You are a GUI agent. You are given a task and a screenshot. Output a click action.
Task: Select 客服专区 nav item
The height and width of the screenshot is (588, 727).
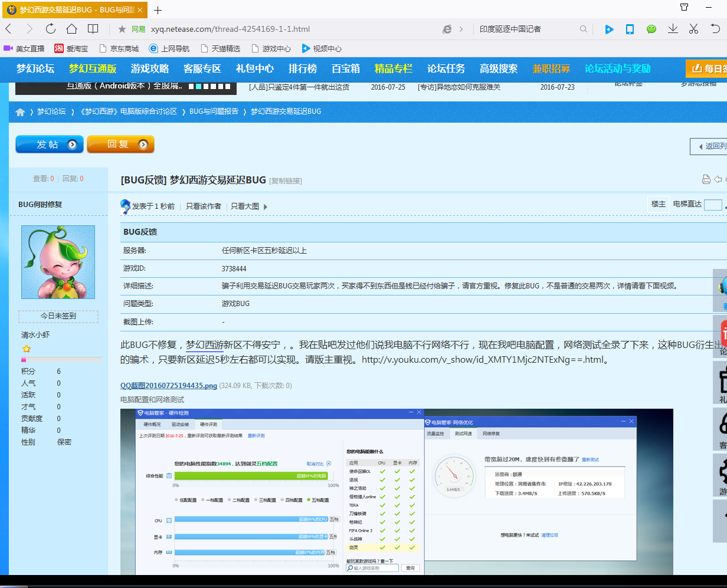[x=202, y=68]
